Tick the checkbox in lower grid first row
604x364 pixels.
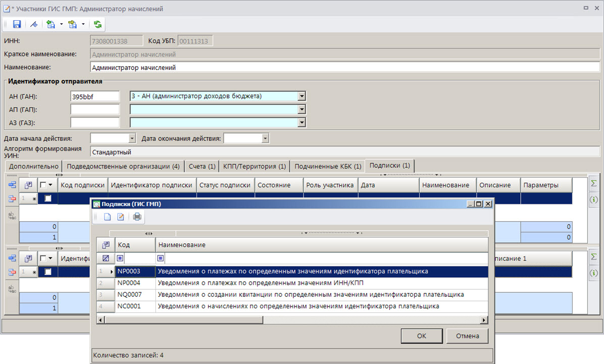48,272
